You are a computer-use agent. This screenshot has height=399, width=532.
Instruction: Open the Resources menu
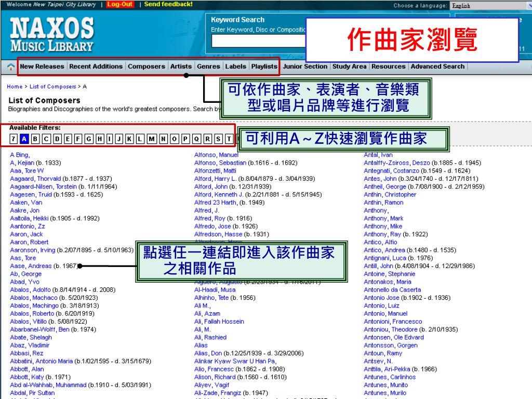tap(389, 66)
